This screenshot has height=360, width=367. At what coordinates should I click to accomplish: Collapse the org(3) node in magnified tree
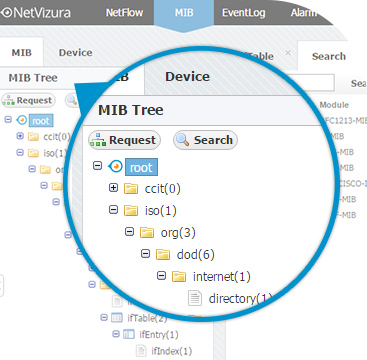point(129,231)
